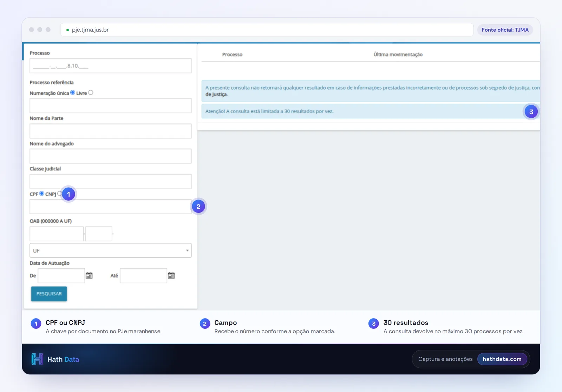This screenshot has width=562, height=392.
Task: Open the De date calendar picker icon
Action: [x=89, y=275]
